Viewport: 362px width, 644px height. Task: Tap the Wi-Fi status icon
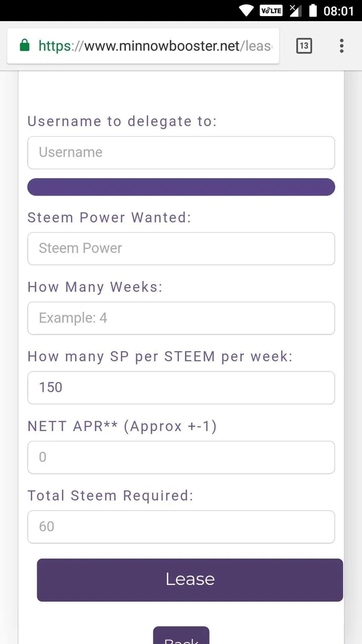click(246, 11)
